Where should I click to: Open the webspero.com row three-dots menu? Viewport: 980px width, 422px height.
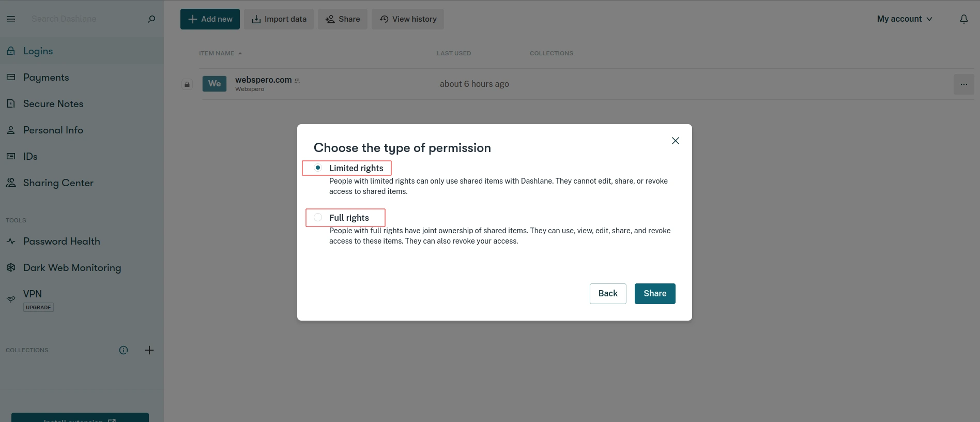964,84
